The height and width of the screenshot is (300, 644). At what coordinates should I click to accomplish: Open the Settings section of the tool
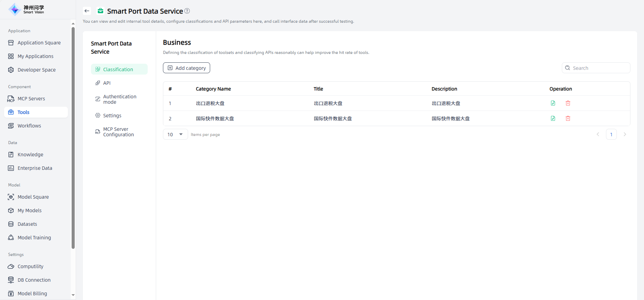[112, 116]
